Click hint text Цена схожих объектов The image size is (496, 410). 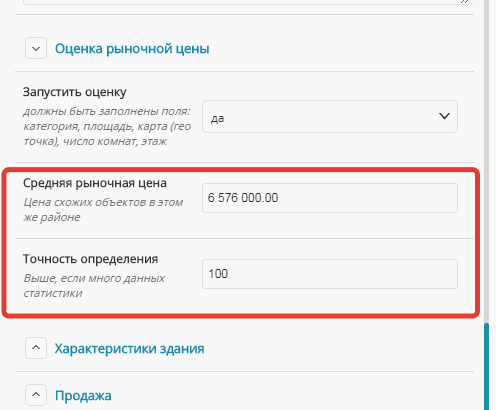[103, 210]
